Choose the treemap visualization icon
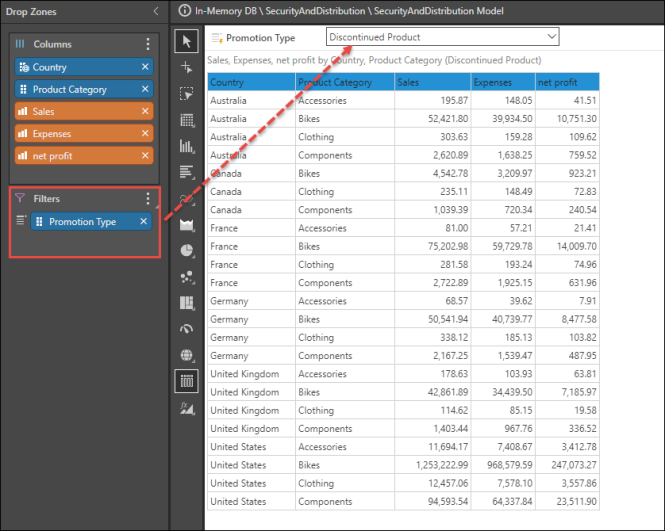 click(x=187, y=302)
